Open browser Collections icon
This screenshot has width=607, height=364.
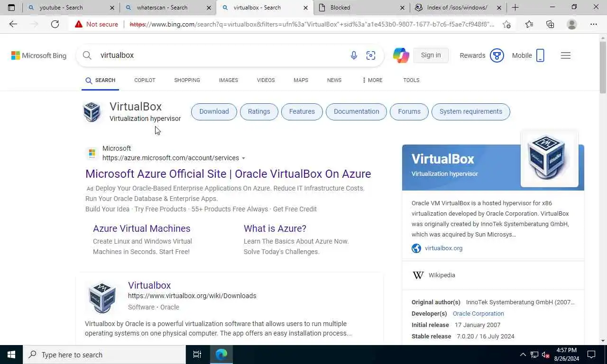(x=550, y=24)
